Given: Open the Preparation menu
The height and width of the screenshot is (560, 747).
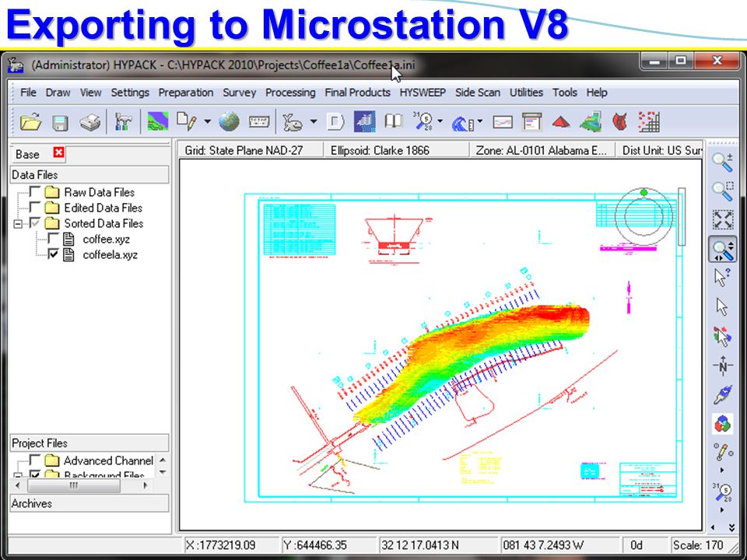Looking at the screenshot, I should pyautogui.click(x=186, y=93).
